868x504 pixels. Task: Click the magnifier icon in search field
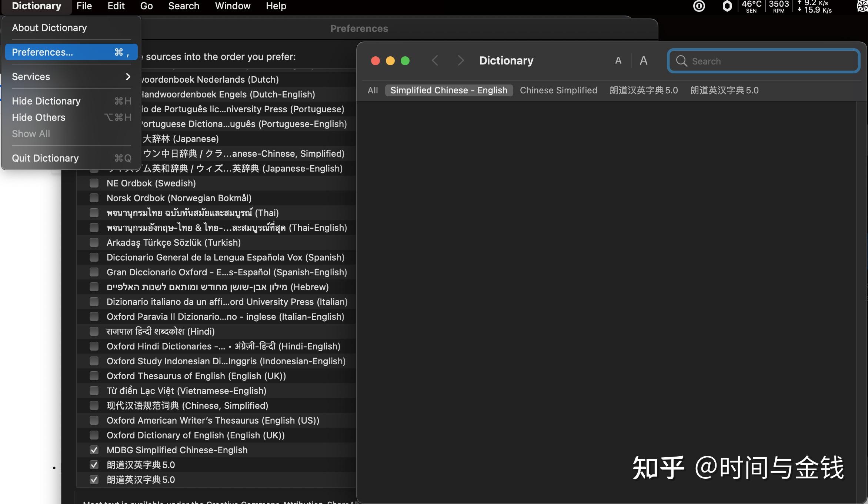tap(681, 61)
